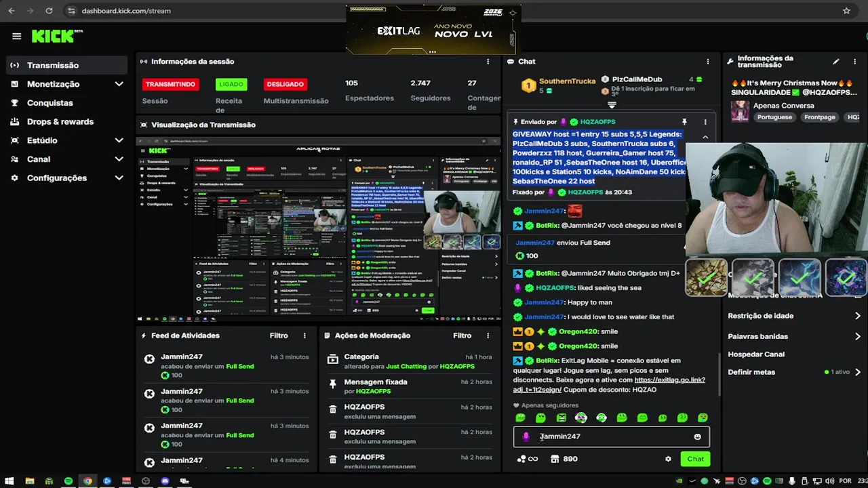Open Discord from the taskbar
Image resolution: width=868 pixels, height=488 pixels.
click(165, 481)
